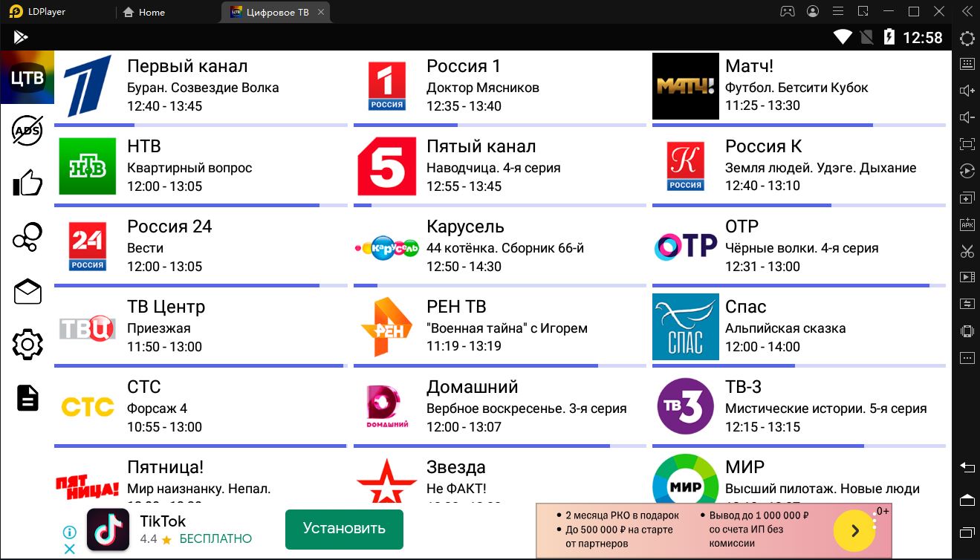The width and height of the screenshot is (980, 560).
Task: Click the СТС yellow logo
Action: tap(88, 407)
